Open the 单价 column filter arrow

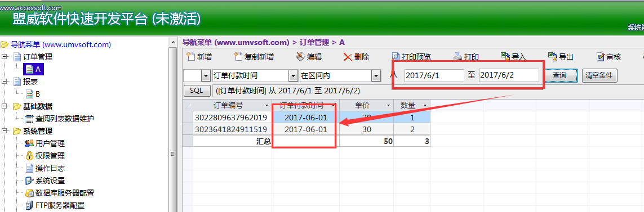(389, 105)
